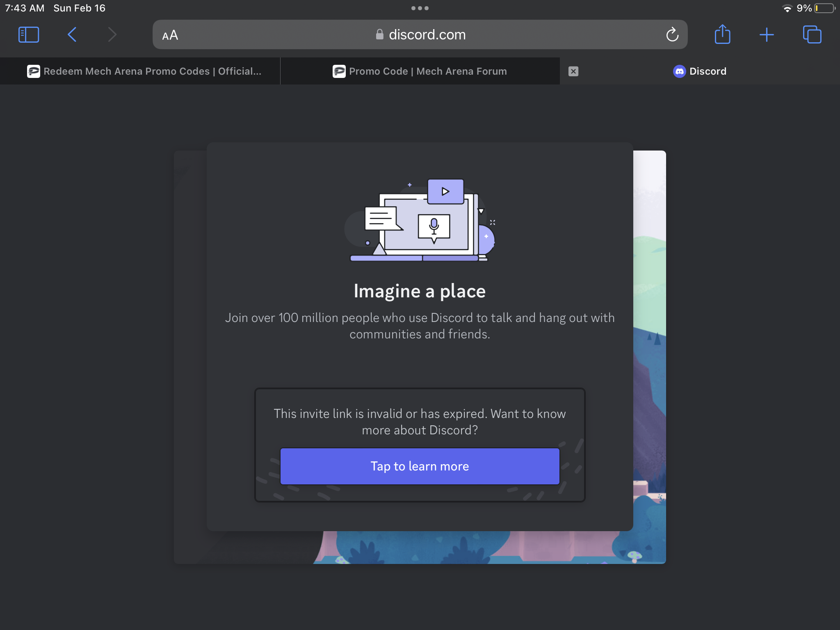Tap the discord.com address bar
The image size is (840, 630).
point(420,35)
